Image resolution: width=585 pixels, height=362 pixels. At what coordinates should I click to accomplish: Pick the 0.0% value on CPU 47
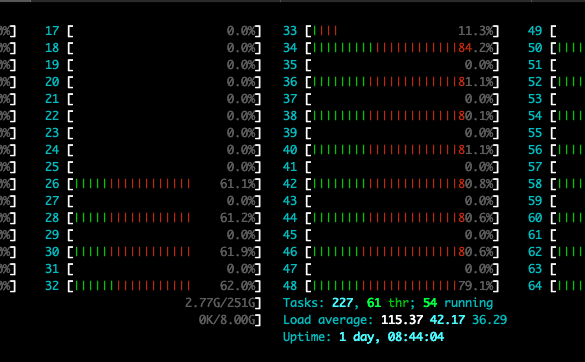click(x=479, y=269)
